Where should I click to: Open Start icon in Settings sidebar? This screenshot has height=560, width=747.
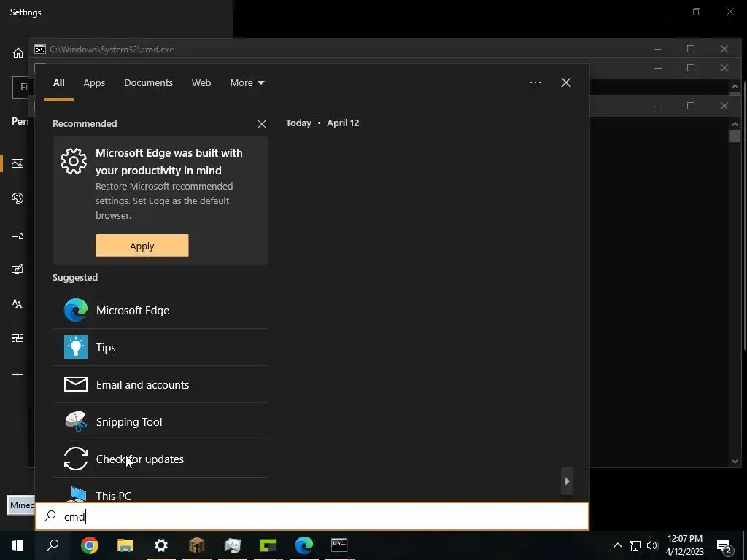click(x=18, y=338)
